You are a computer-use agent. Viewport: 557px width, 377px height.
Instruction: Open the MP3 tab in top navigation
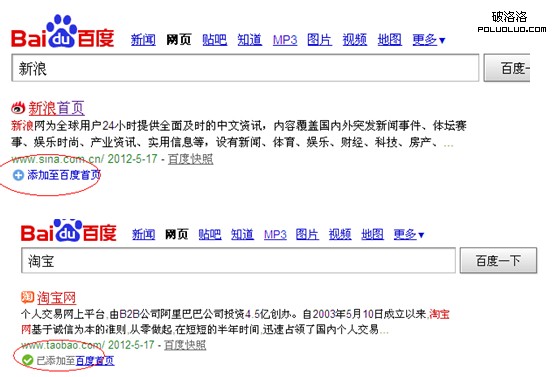285,40
